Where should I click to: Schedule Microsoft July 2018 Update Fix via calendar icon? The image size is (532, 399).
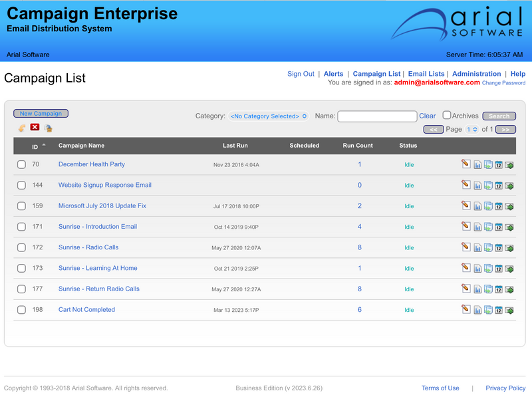498,207
